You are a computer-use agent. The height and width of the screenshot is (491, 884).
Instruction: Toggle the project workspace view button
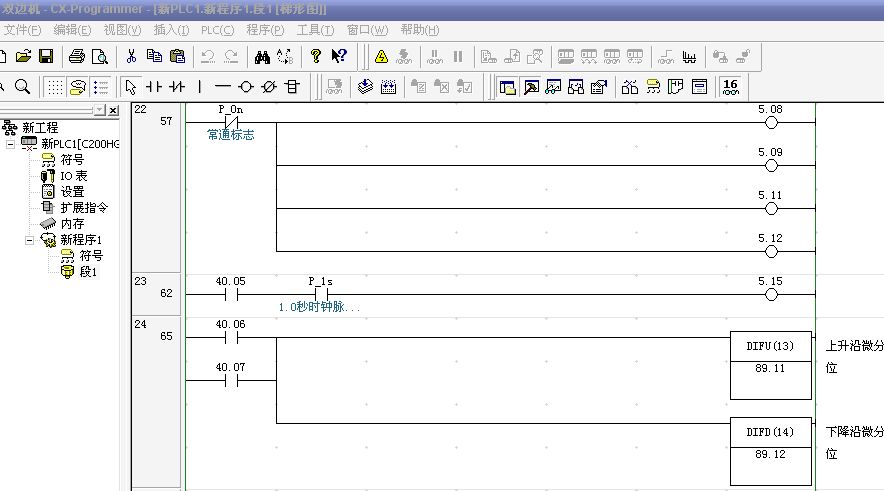(507, 87)
